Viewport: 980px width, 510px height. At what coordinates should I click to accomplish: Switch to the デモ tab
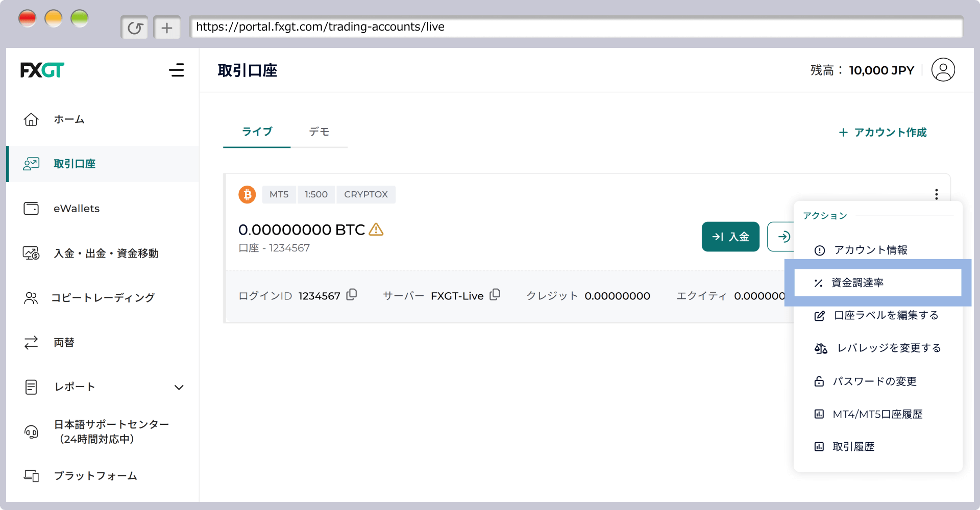[319, 132]
